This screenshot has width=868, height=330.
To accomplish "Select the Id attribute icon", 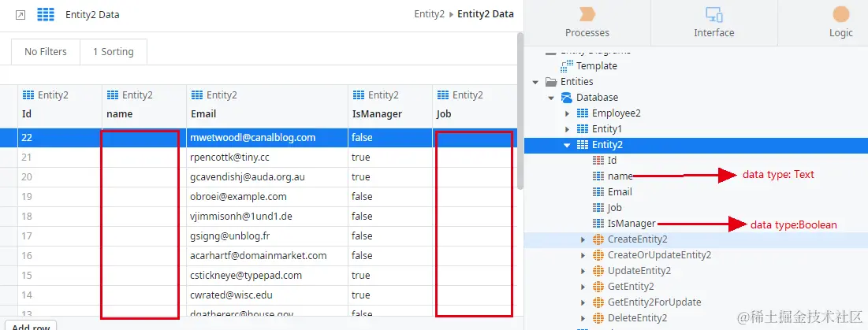I will pos(598,161).
